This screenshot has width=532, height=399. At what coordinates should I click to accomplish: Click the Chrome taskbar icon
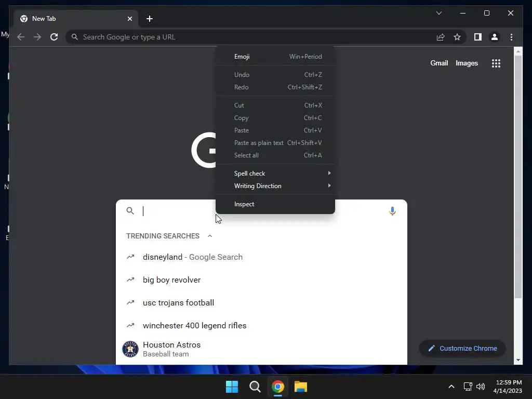tap(277, 387)
